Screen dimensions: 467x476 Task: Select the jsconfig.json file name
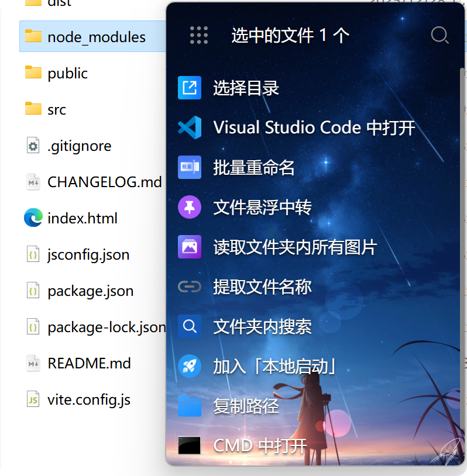pos(88,255)
